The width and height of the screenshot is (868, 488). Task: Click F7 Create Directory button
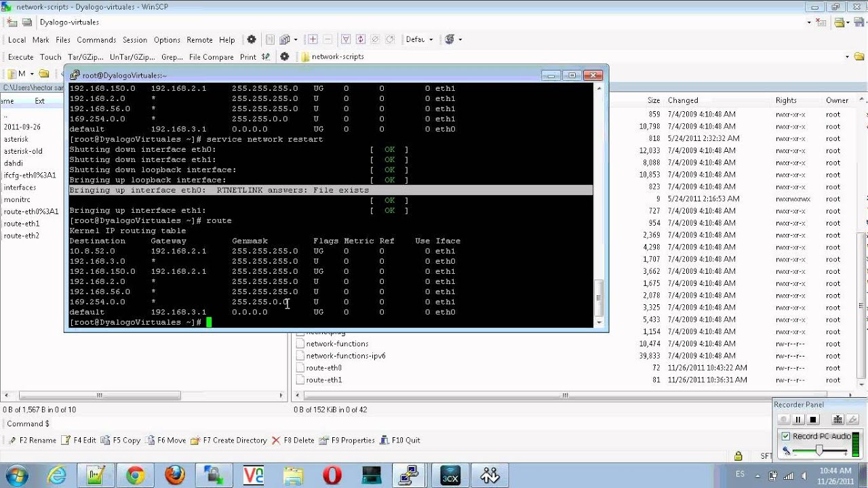229,441
